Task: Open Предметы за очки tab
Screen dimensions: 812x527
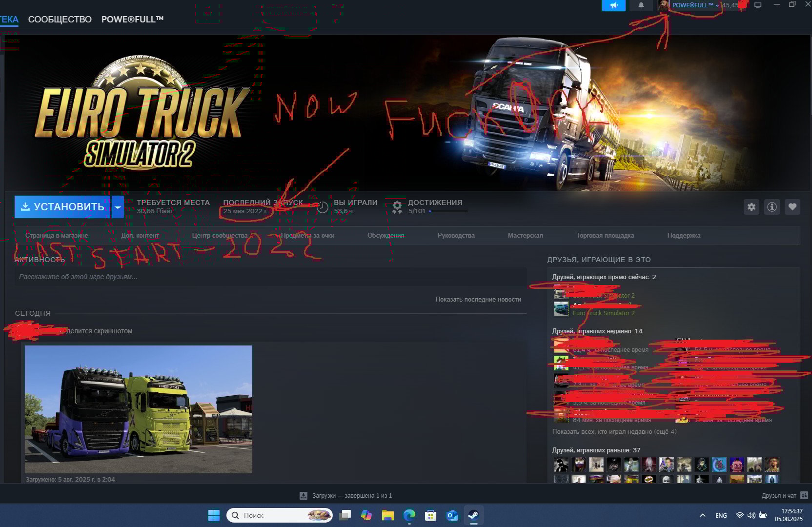Action: tap(307, 235)
